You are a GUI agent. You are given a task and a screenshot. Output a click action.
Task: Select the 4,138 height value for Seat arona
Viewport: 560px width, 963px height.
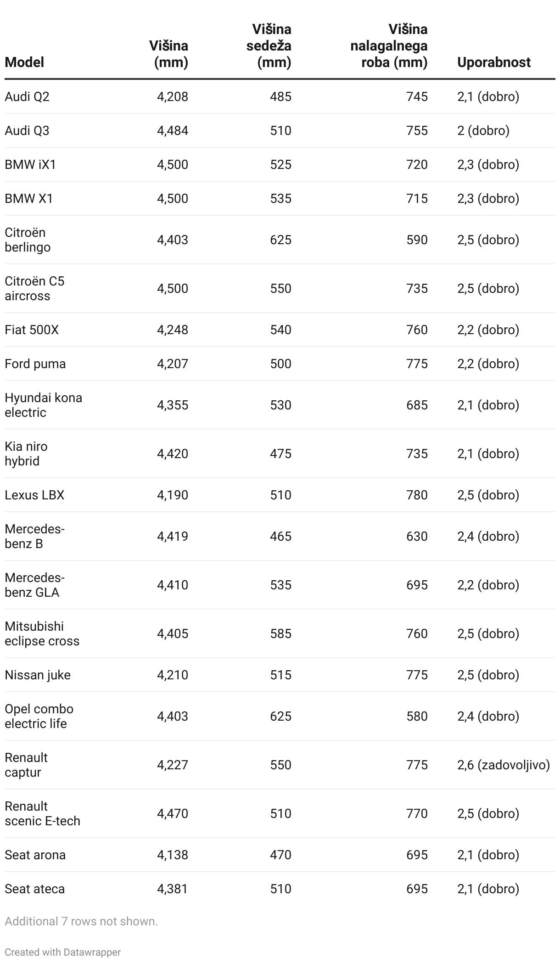173,855
